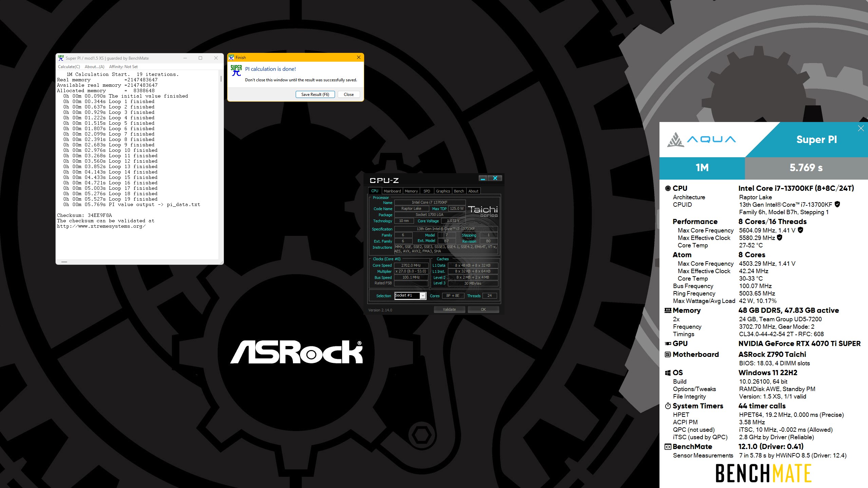Click 'CL34.0-44-42-54 2T - RFC: 608' timings

782,334
